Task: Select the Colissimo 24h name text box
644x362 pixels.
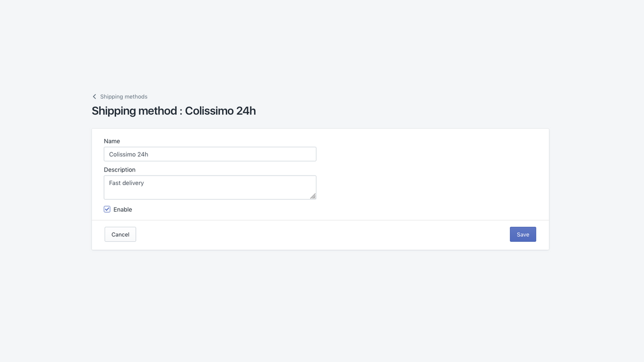Action: tap(209, 154)
